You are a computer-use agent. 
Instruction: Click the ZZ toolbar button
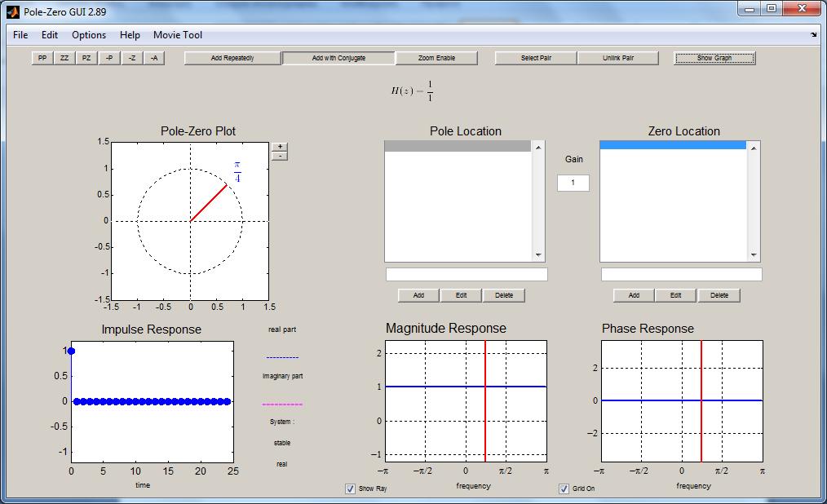pos(64,58)
